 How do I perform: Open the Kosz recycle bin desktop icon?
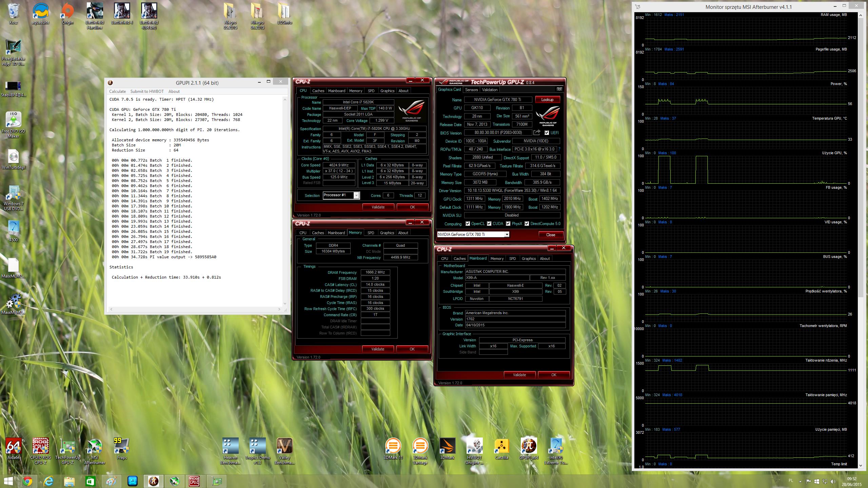tap(14, 14)
